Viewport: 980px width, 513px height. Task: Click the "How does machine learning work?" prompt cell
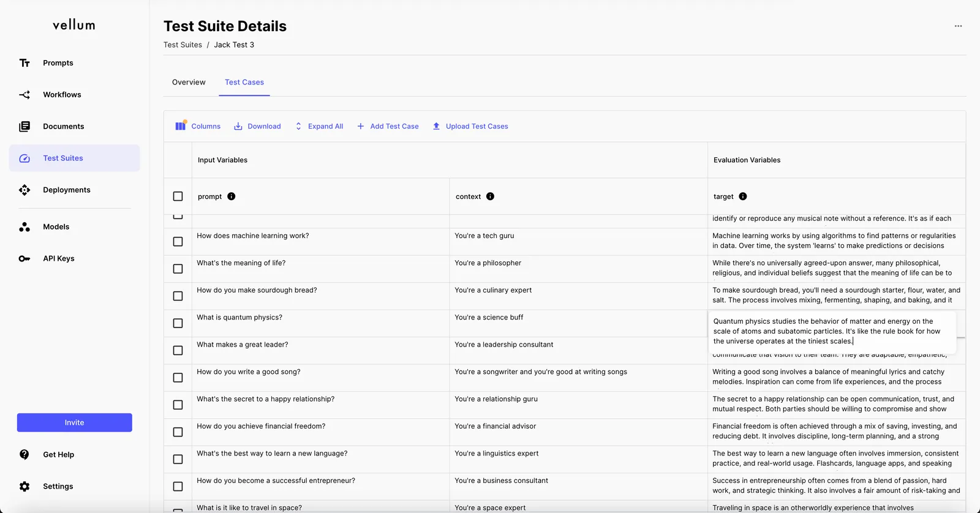click(x=321, y=242)
